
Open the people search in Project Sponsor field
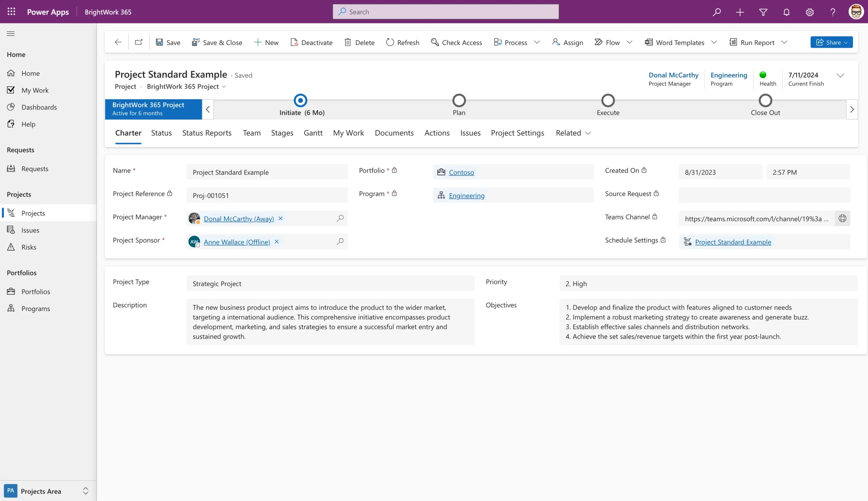(x=340, y=242)
